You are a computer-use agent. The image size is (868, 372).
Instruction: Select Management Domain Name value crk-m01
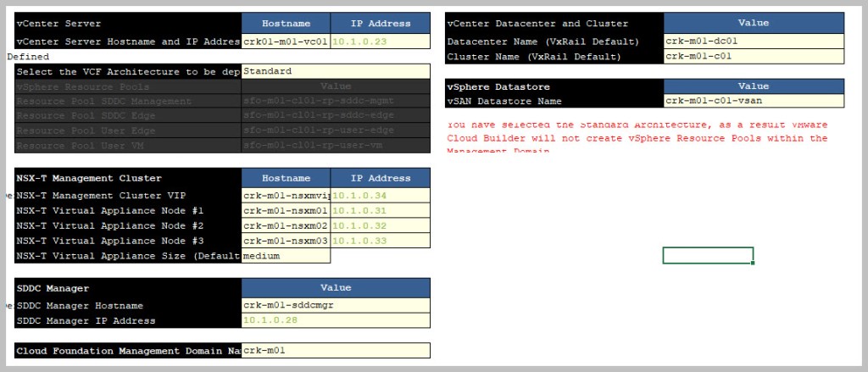tap(336, 351)
